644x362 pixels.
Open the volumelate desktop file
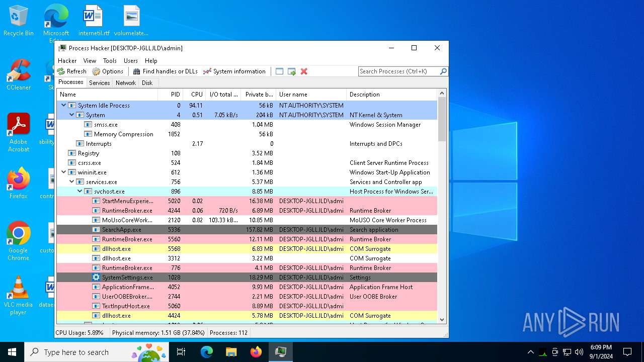coord(131,21)
